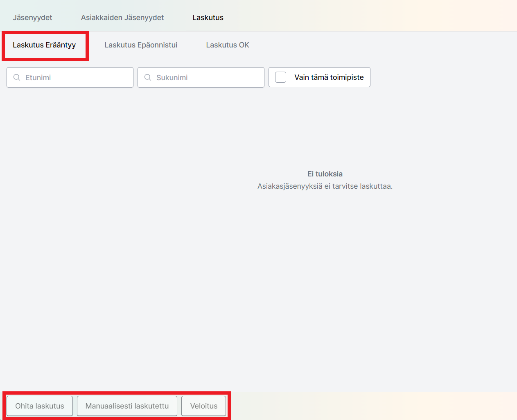Click the 'Ei tuloksia' heading
Screen dimensions: 517x420
click(x=325, y=174)
